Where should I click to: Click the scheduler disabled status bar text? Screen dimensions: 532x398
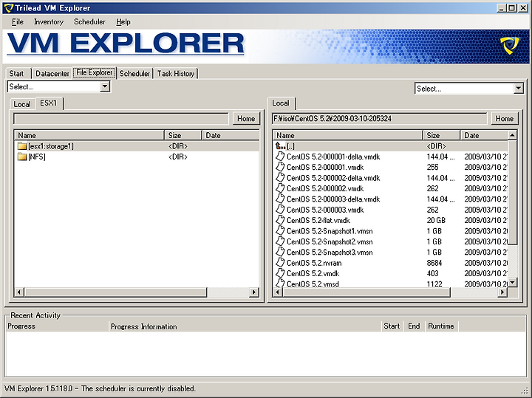click(138, 388)
